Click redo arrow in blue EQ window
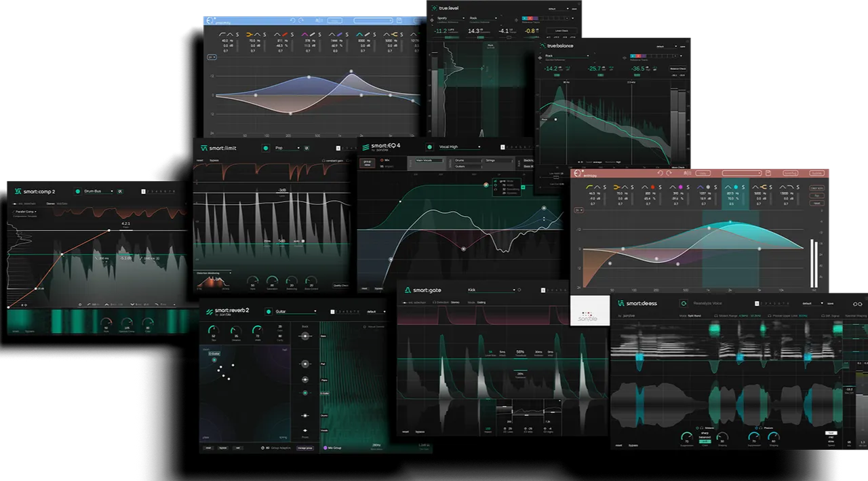Screen dimensions: 868x481 pyautogui.click(x=302, y=21)
